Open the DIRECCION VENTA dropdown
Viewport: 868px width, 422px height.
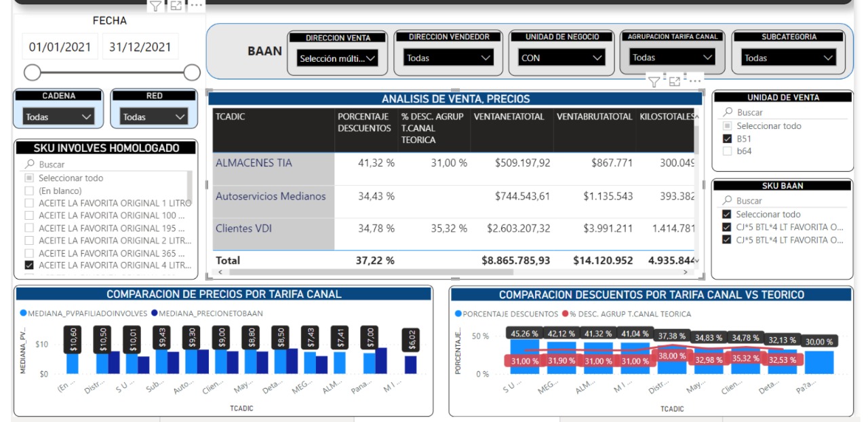(x=338, y=59)
